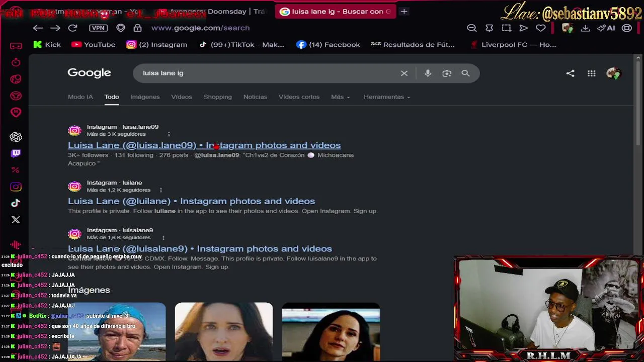Open the downloads icon in the toolbar

click(x=585, y=28)
